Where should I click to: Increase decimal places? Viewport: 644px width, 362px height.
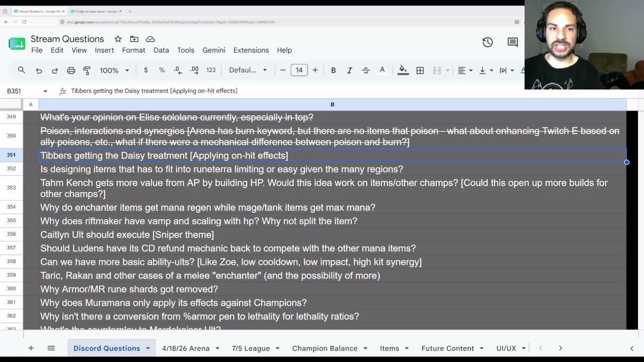coord(194,70)
